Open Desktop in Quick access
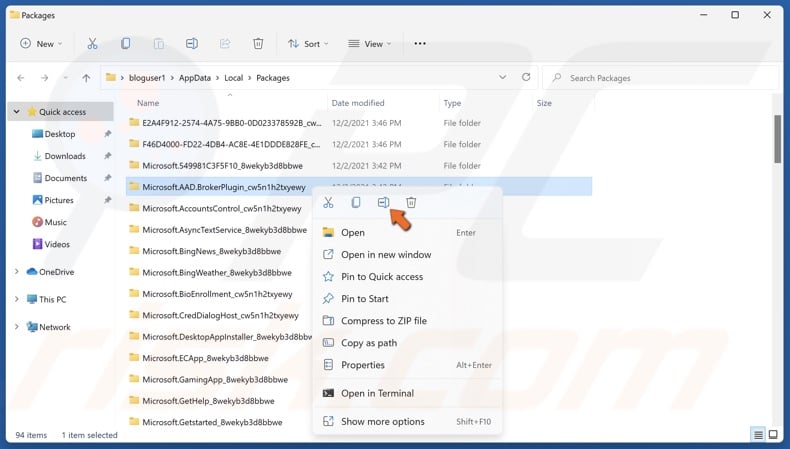The height and width of the screenshot is (449, 790). [x=60, y=134]
